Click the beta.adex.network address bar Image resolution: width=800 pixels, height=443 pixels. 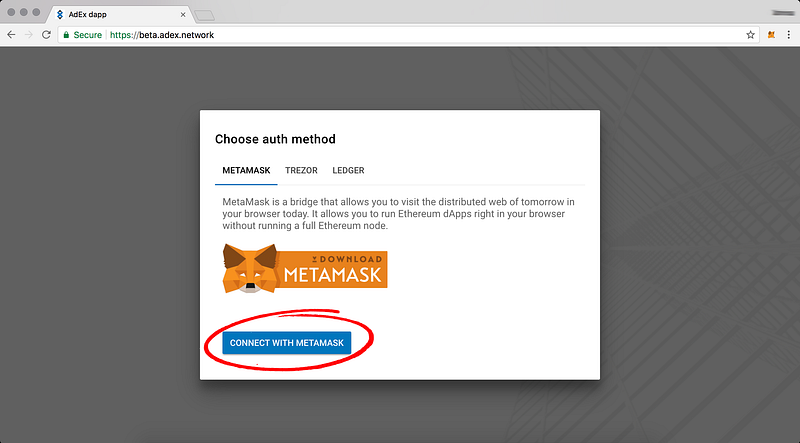[408, 35]
